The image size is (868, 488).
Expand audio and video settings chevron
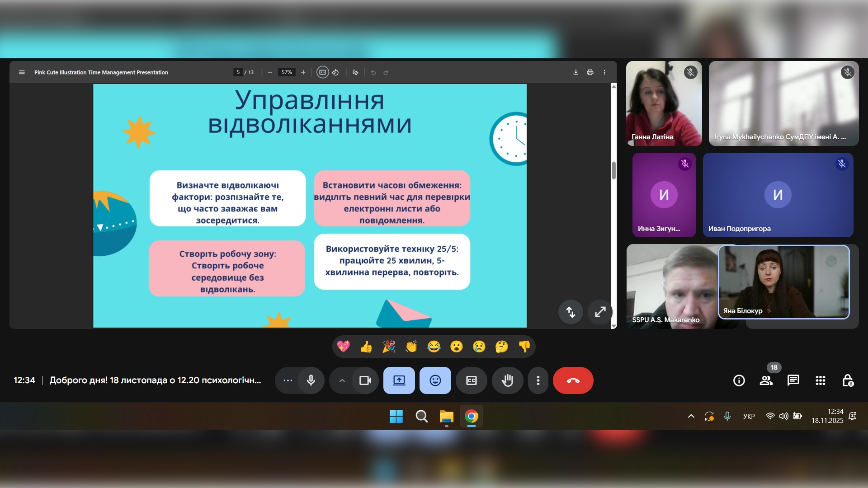tap(342, 380)
